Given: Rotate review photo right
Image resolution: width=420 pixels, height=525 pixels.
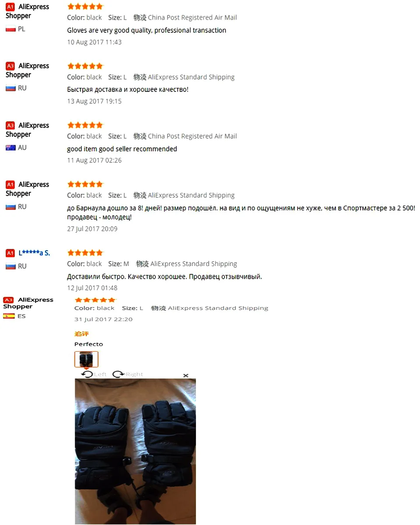Looking at the screenshot, I should tap(127, 374).
